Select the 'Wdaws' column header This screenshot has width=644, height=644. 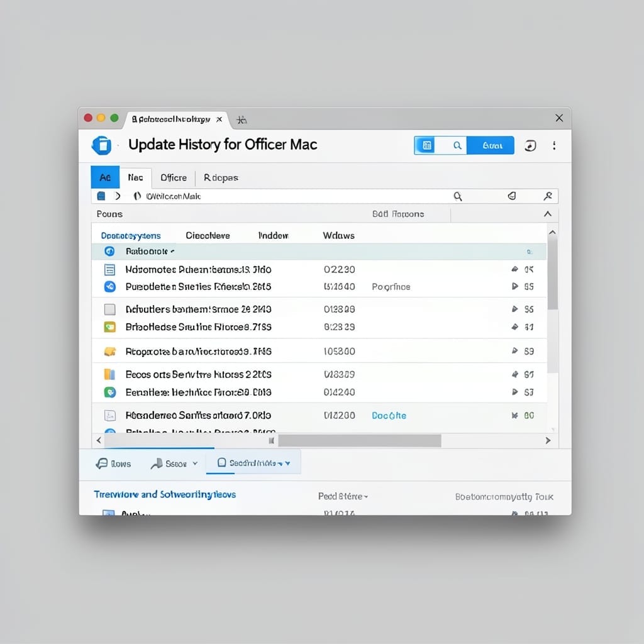(338, 235)
